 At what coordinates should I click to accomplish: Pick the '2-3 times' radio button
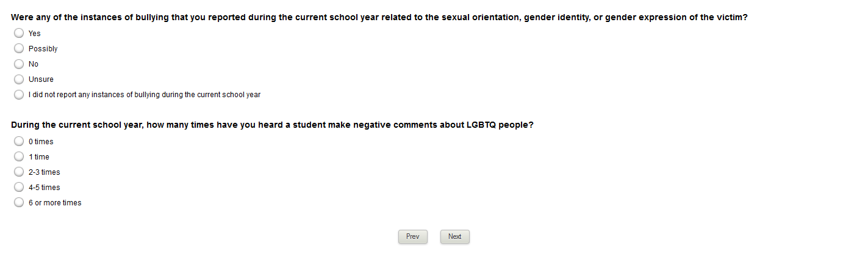click(x=19, y=172)
